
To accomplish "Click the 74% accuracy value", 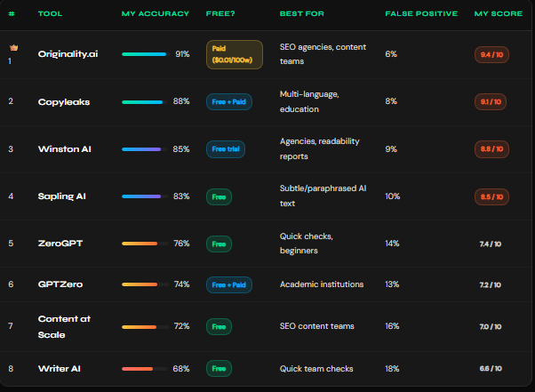I will pos(181,284).
